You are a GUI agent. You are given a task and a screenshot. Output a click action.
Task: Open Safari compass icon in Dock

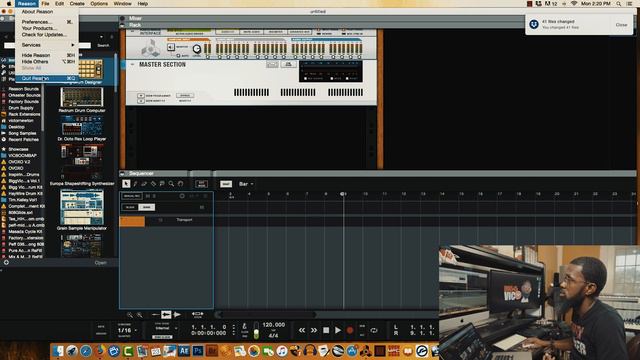click(86, 351)
